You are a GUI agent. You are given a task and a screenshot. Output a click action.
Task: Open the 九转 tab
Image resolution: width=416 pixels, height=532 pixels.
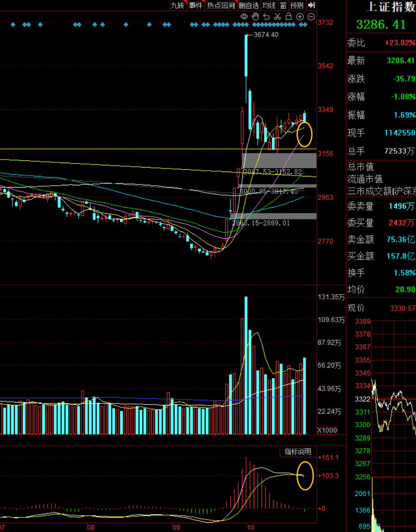177,5
